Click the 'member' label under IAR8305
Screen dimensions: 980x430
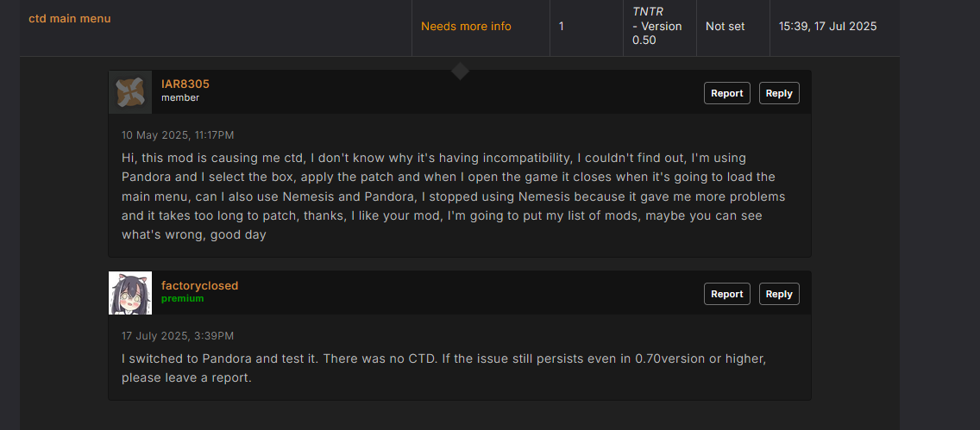click(180, 97)
